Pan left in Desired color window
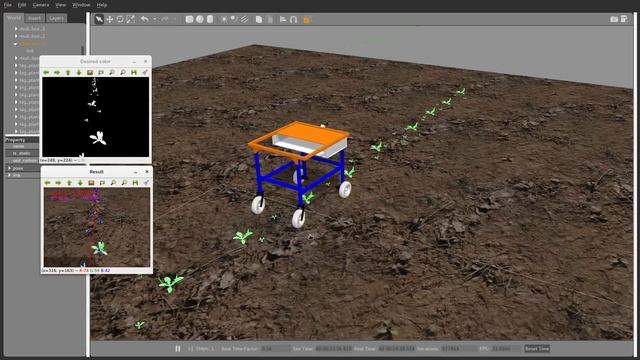Viewport: 640px width, 360px height. (x=46, y=72)
